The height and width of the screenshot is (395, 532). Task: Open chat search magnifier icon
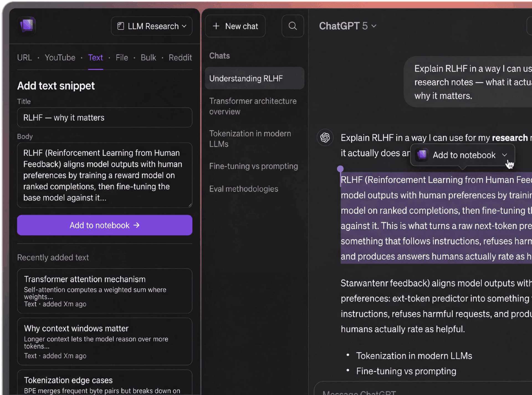293,26
